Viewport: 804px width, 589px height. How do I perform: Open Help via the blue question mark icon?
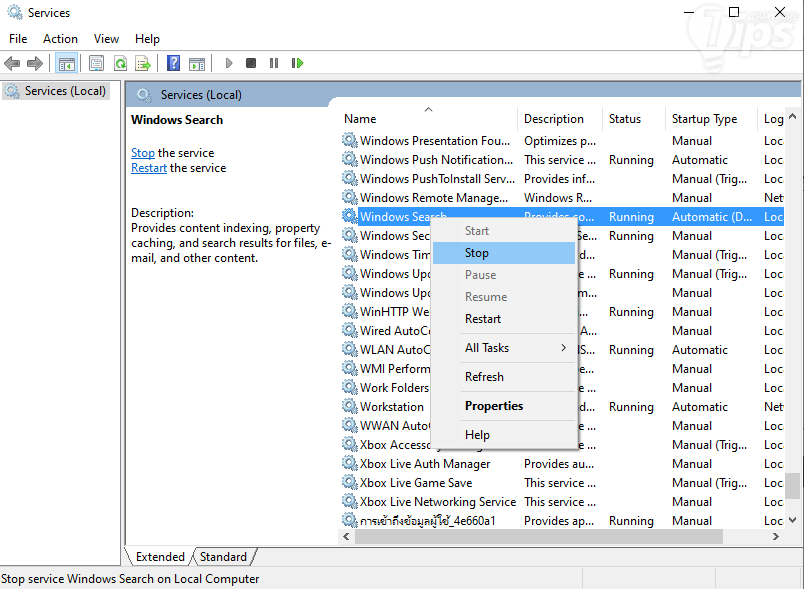[x=173, y=63]
